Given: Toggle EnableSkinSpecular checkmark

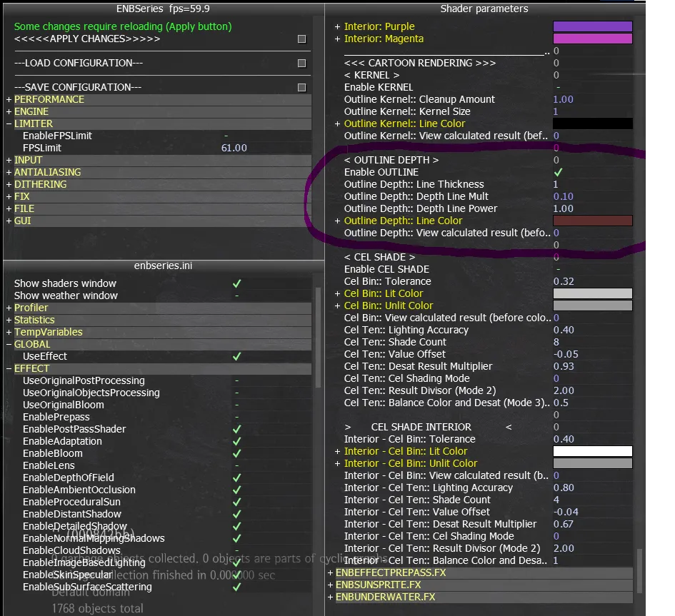Looking at the screenshot, I should 236,575.
